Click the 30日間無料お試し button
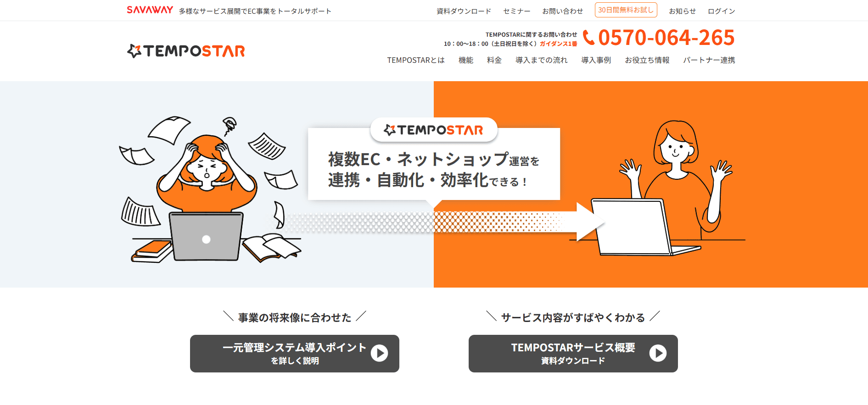 pos(626,10)
